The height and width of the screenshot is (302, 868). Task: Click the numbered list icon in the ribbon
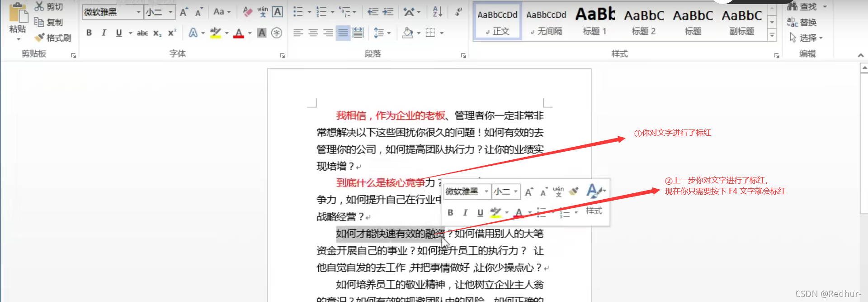321,12
